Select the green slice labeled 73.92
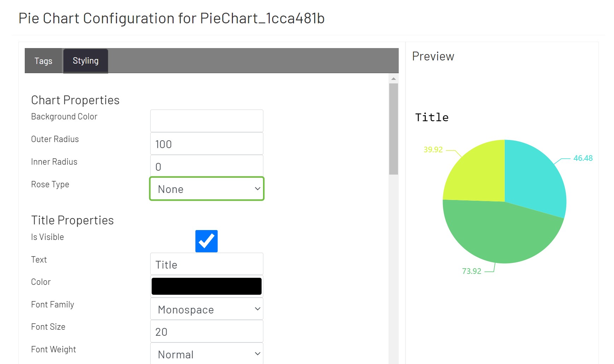Viewport: 614px width, 364px height. [x=495, y=233]
